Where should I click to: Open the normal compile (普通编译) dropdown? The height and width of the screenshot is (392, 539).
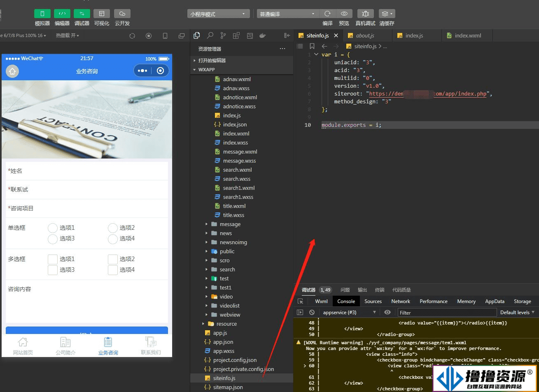288,14
